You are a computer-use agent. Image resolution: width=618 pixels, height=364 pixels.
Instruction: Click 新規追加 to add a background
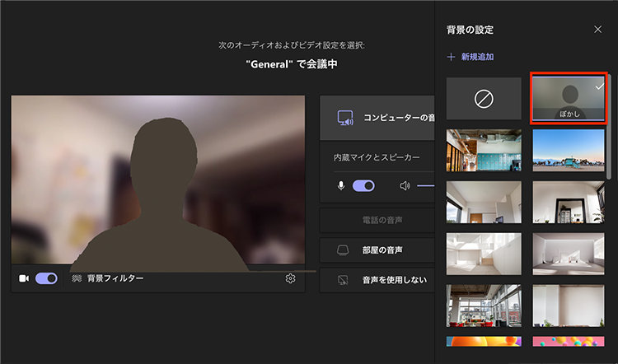tap(471, 57)
